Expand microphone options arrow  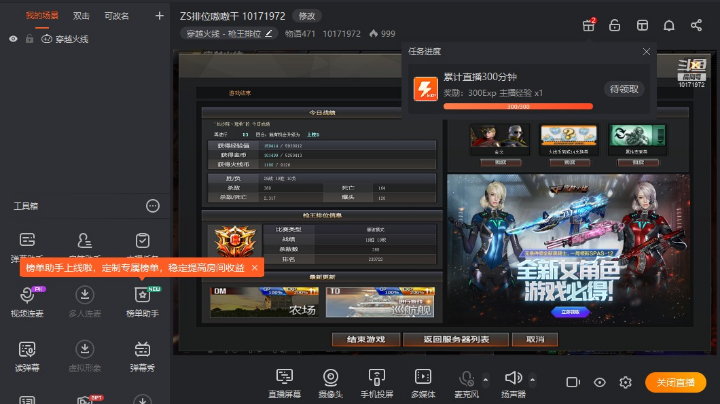coord(486,380)
